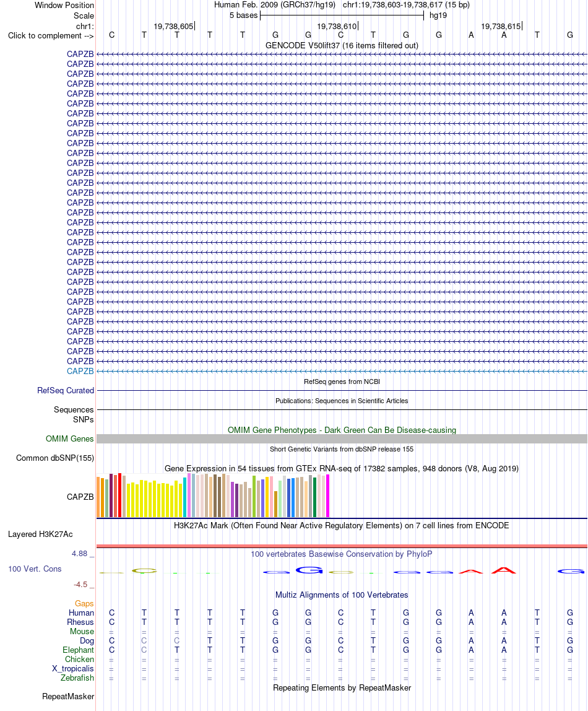The height and width of the screenshot is (711, 588).
Task: Select the 'Window Position' track label
Action: point(64,5)
